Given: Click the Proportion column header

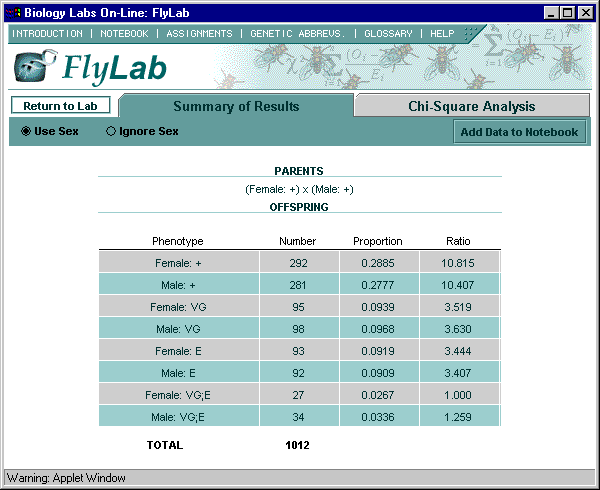Looking at the screenshot, I should [378, 241].
